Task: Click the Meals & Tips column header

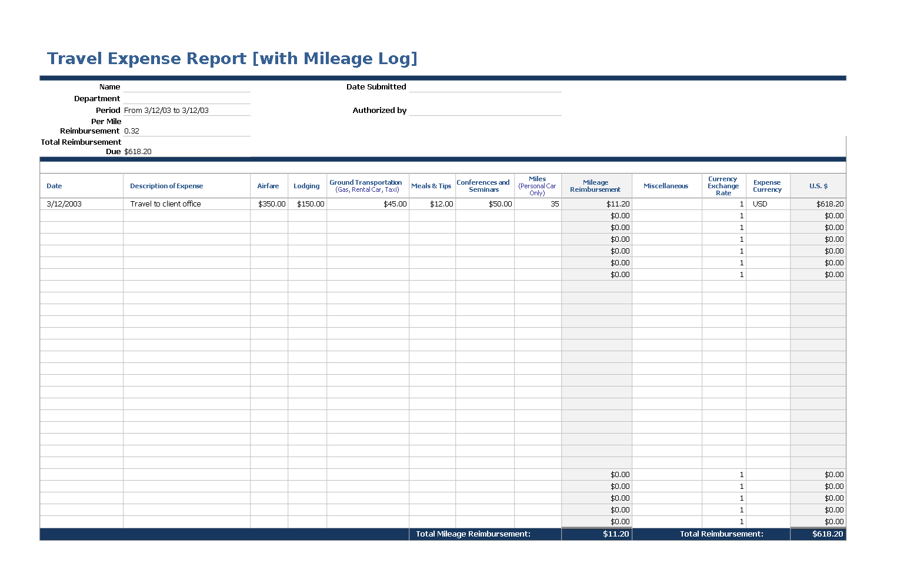Action: pos(432,186)
